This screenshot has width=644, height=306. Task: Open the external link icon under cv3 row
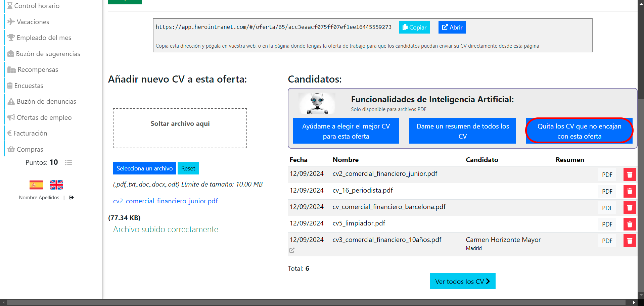coord(292,250)
